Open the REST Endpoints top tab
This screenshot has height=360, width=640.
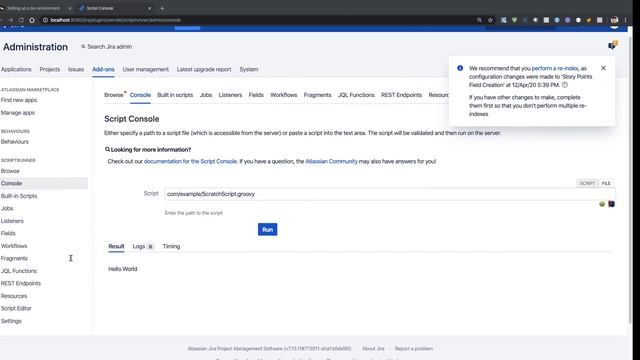click(402, 95)
